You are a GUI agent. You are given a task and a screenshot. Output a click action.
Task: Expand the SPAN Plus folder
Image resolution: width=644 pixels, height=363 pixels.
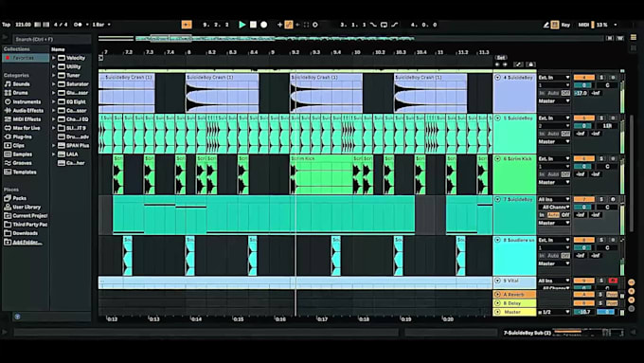tap(54, 146)
